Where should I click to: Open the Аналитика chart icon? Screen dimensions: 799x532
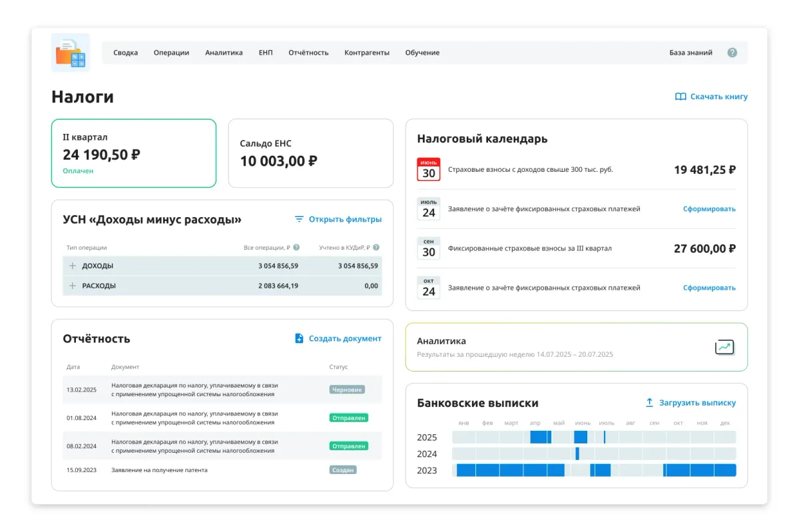click(x=724, y=347)
